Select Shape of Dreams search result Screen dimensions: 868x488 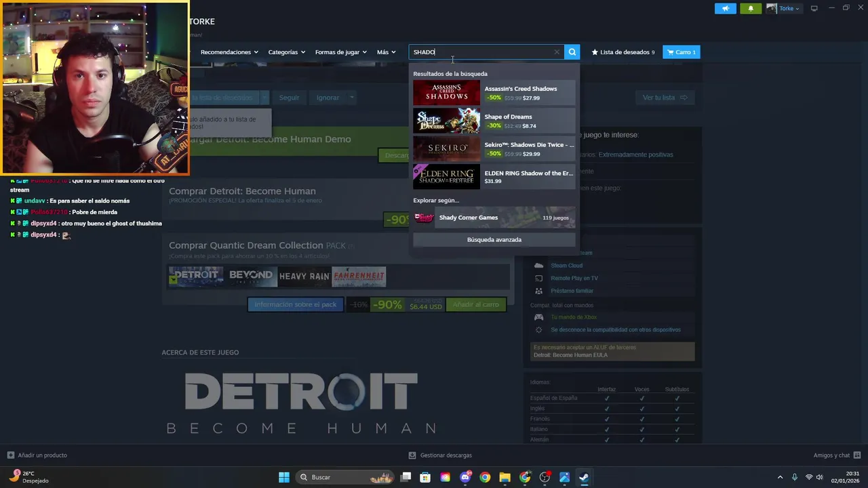pos(494,121)
